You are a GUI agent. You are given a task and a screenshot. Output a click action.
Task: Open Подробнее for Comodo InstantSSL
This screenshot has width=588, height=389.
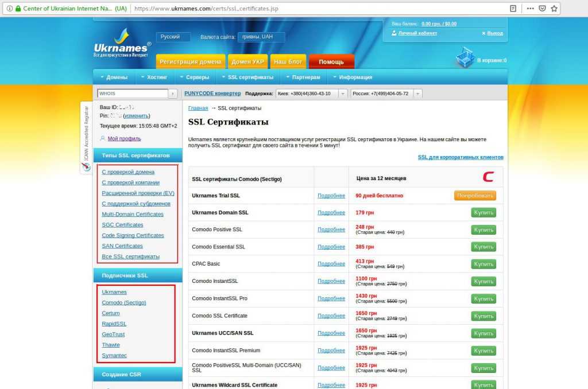click(x=331, y=281)
